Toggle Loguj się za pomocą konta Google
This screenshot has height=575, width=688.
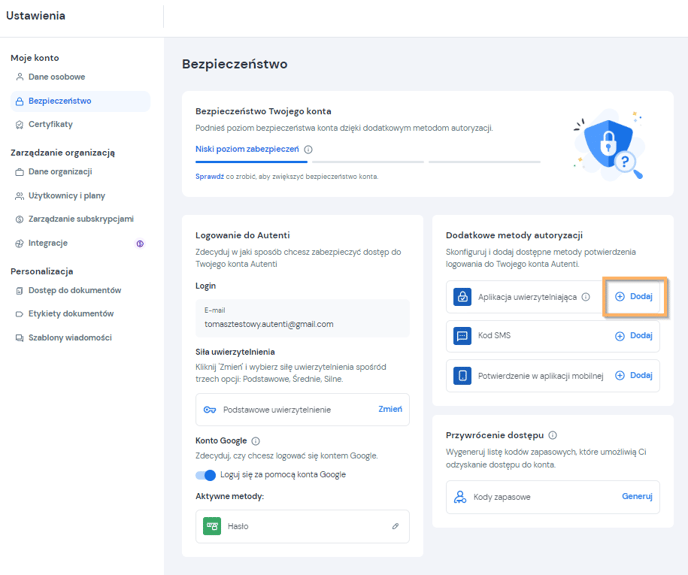point(205,475)
